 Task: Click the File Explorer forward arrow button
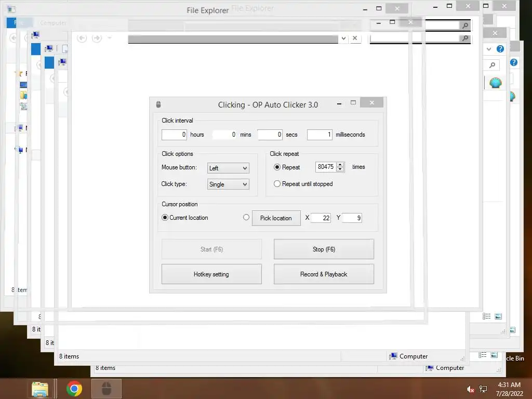tap(97, 38)
